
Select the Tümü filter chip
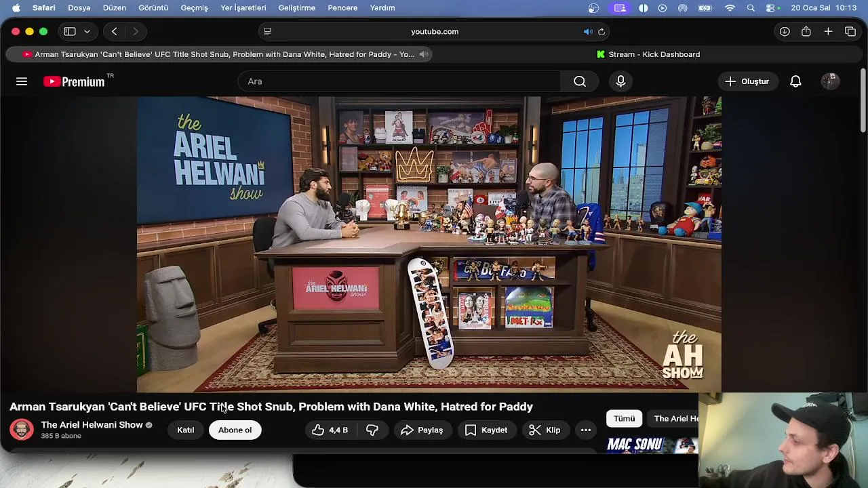pos(624,419)
